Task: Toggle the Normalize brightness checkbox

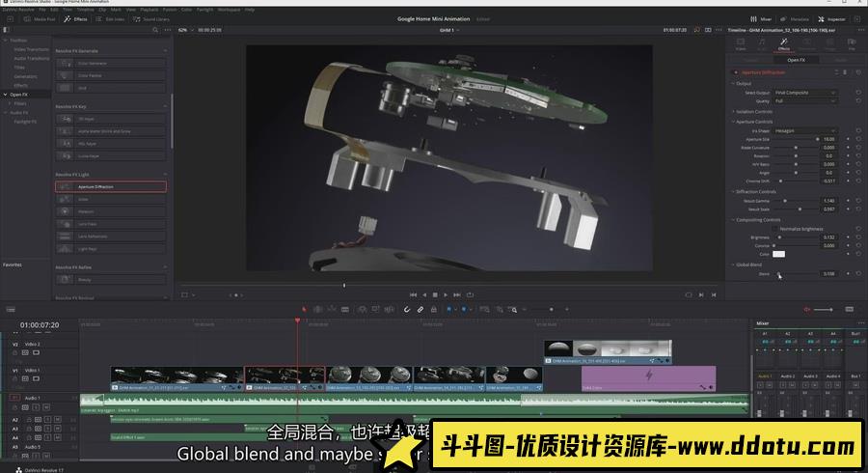Action: [775, 228]
